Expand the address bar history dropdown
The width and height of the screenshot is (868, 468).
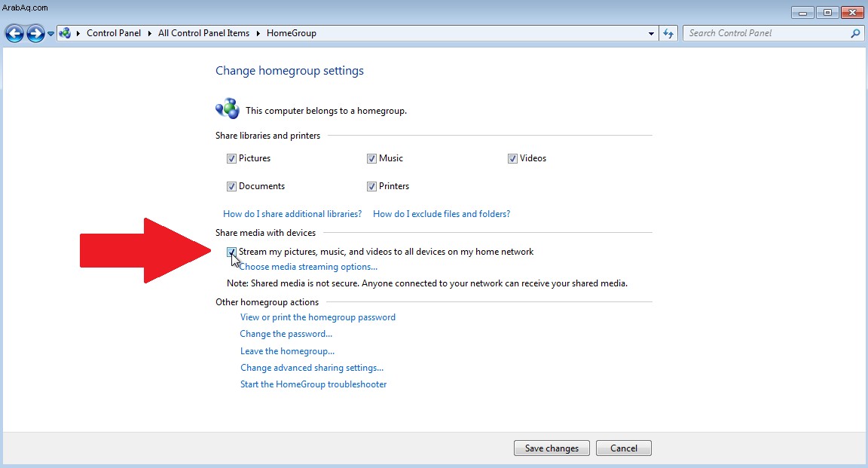(x=651, y=34)
